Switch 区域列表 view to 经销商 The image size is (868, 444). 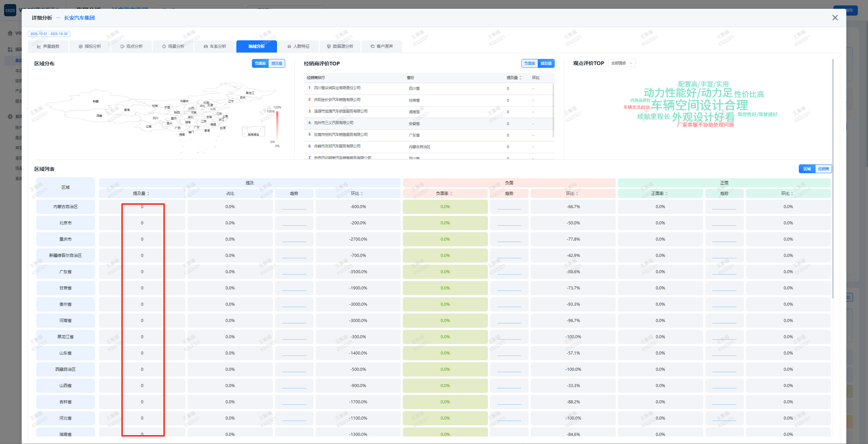(x=823, y=169)
